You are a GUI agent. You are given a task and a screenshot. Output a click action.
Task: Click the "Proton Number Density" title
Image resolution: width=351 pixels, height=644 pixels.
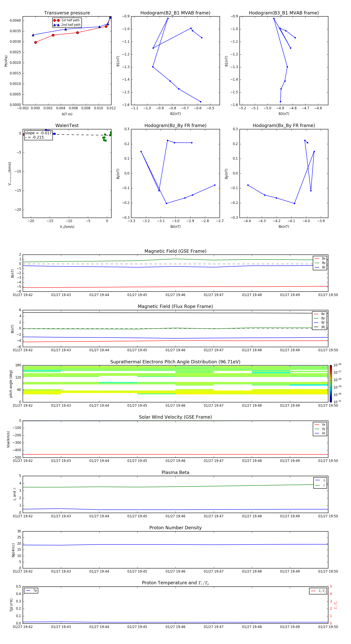click(175, 528)
